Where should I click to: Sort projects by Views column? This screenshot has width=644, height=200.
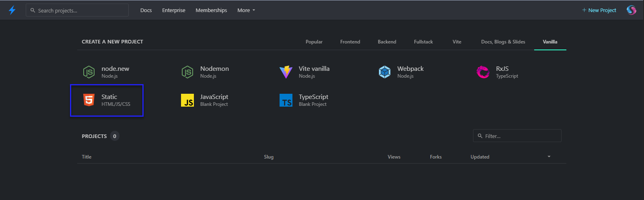[394, 157]
